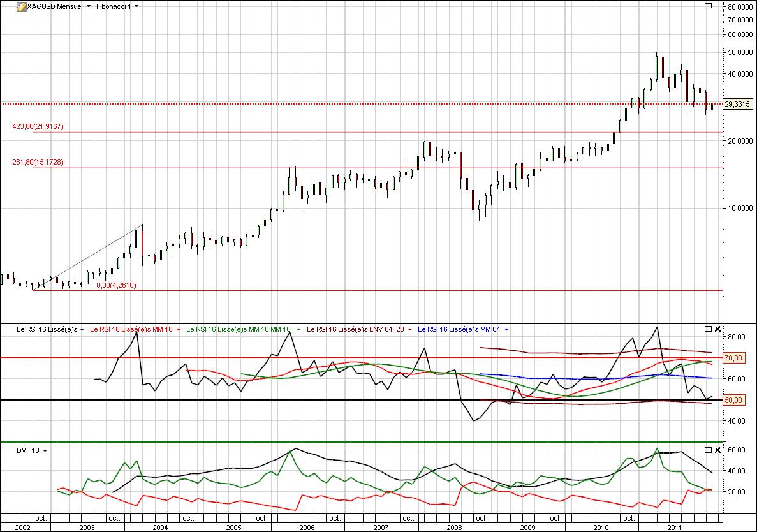Click the 60,00 RSI axis value

pos(736,379)
